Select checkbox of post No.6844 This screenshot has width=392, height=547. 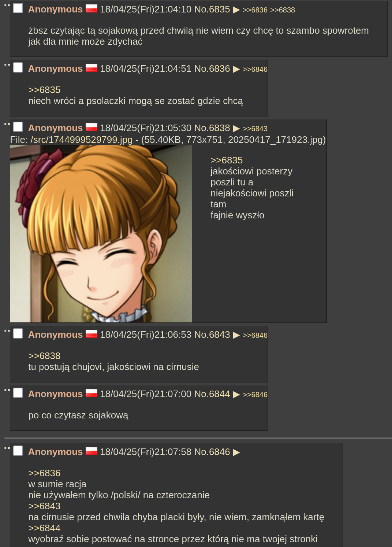click(18, 393)
